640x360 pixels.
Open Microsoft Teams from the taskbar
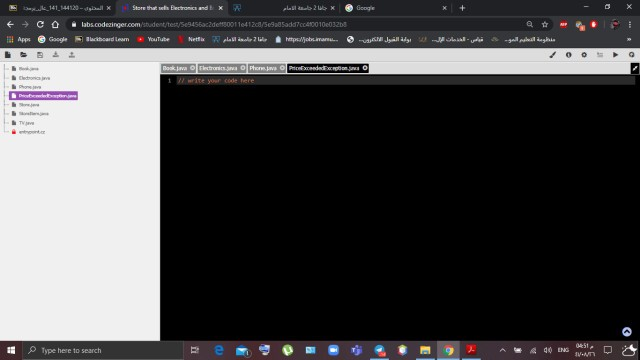tap(356, 350)
